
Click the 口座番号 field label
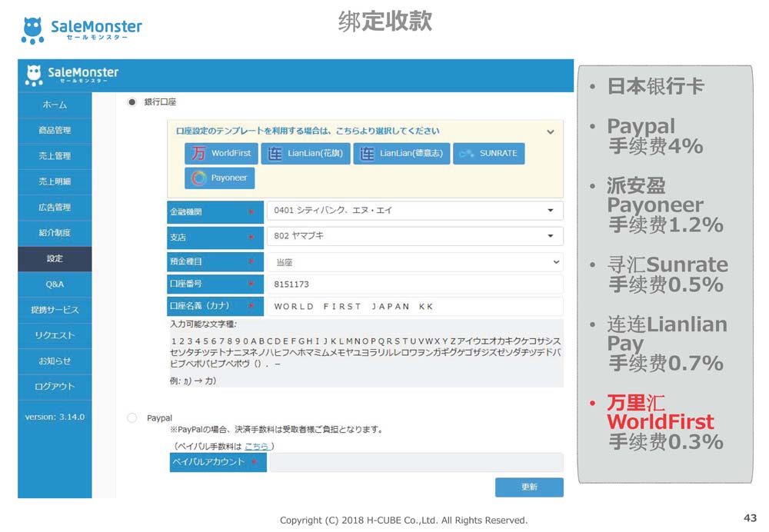tap(215, 284)
